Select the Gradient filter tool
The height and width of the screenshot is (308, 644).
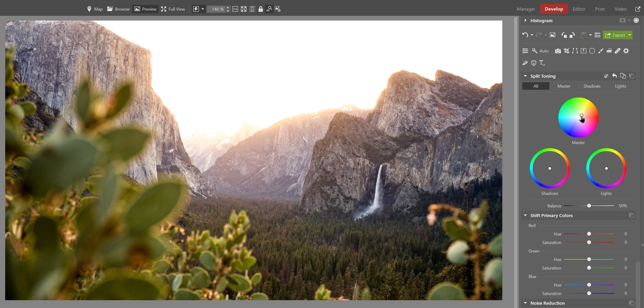click(609, 51)
